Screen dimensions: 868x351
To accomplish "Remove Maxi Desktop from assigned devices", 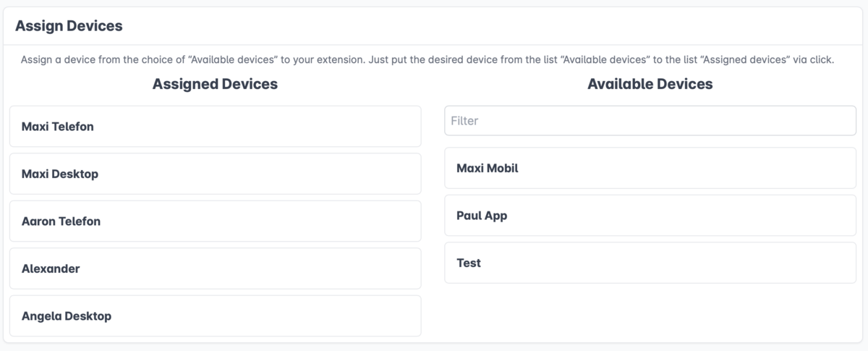I will point(216,174).
